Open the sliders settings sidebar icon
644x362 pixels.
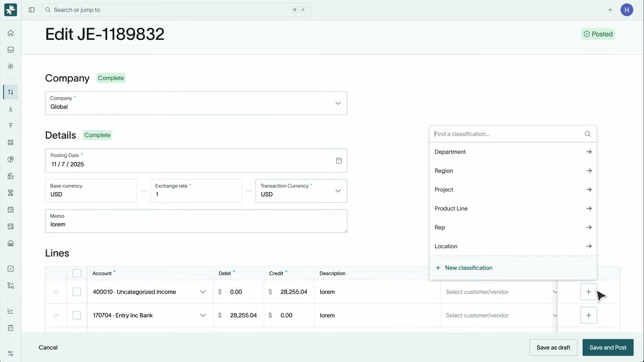[x=11, y=353]
